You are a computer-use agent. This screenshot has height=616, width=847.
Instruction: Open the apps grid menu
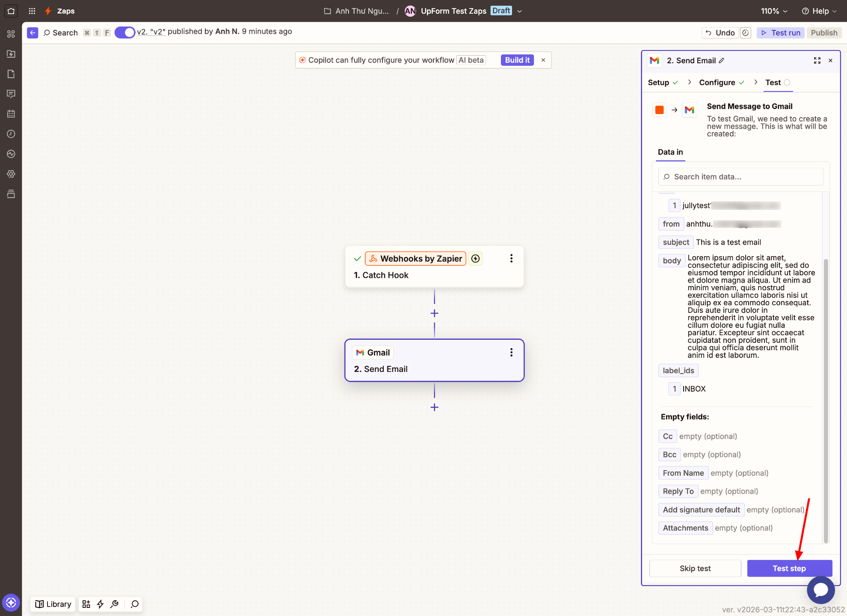[32, 11]
